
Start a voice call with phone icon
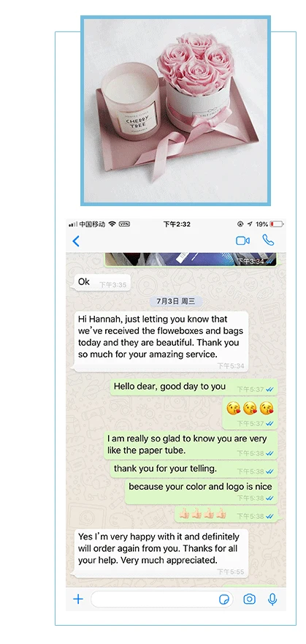click(x=268, y=240)
